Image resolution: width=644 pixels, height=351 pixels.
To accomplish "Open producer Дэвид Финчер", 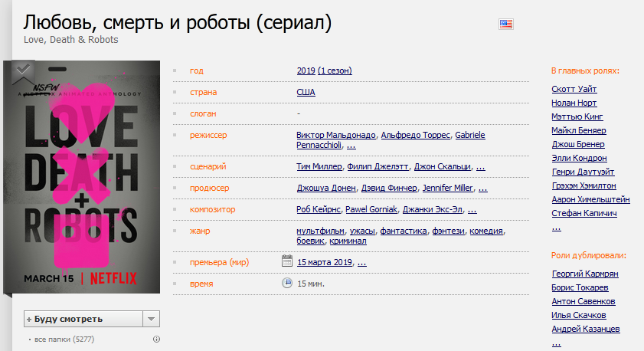I will pos(389,188).
